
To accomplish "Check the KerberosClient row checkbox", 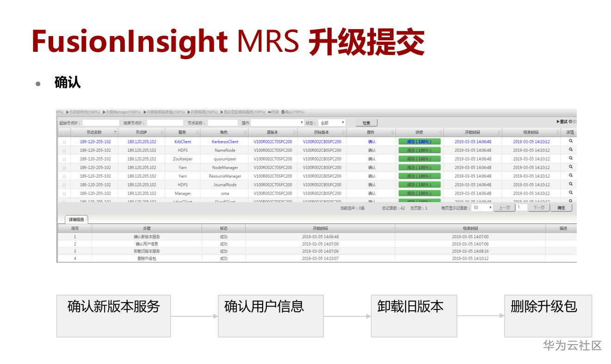I will click(x=64, y=142).
